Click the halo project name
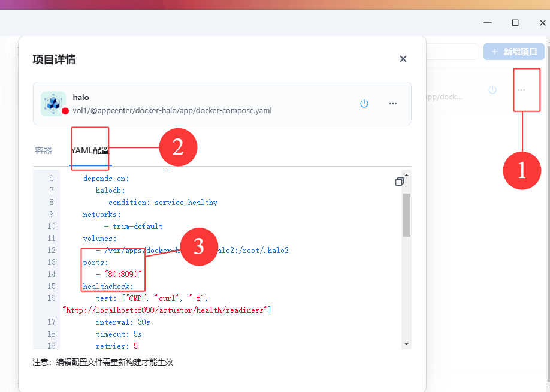The height and width of the screenshot is (392, 550). [x=81, y=97]
